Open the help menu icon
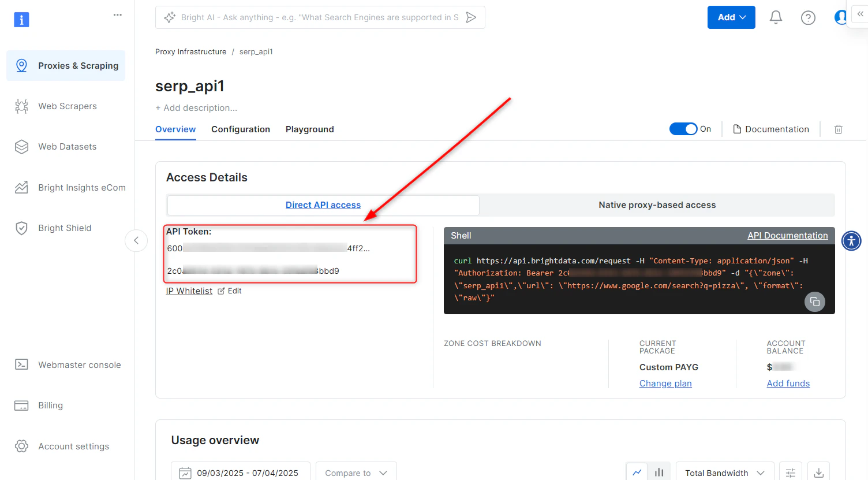Viewport: 868px width, 480px height. click(808, 17)
